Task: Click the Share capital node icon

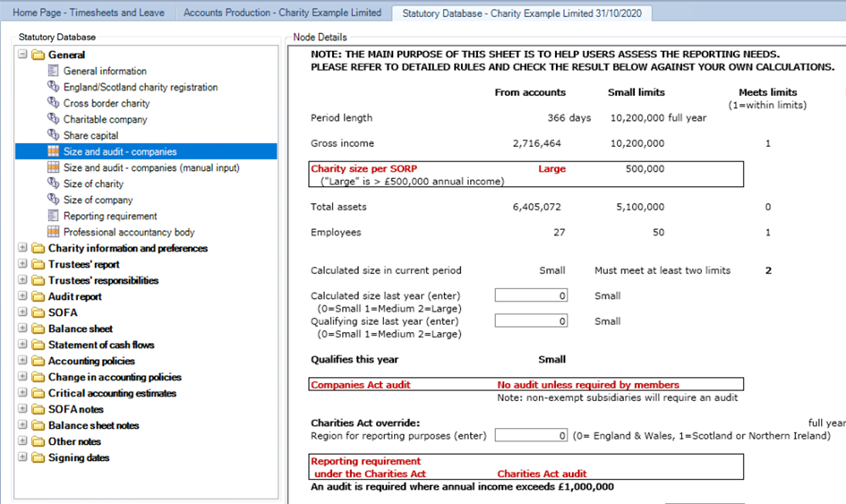Action: click(53, 135)
